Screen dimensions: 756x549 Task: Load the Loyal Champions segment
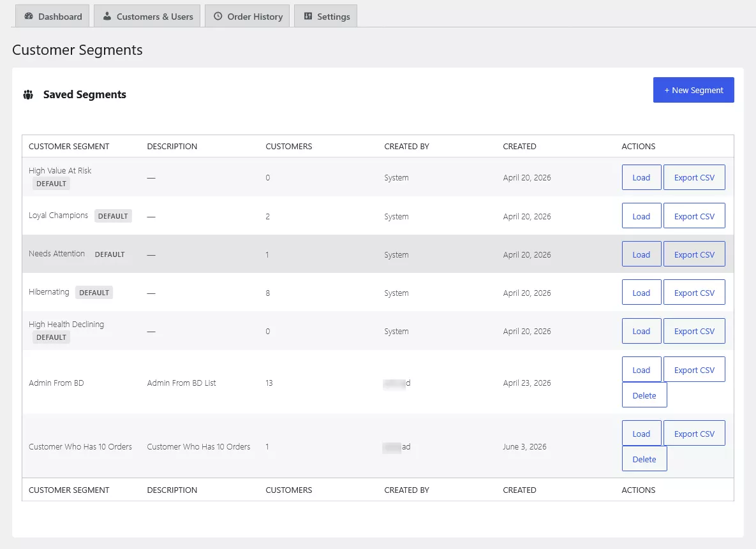point(641,216)
